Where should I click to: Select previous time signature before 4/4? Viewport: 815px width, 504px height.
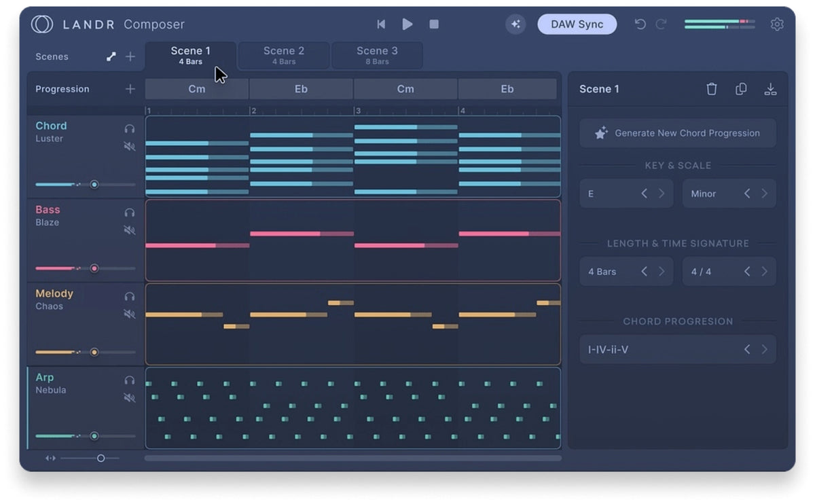coord(747,272)
